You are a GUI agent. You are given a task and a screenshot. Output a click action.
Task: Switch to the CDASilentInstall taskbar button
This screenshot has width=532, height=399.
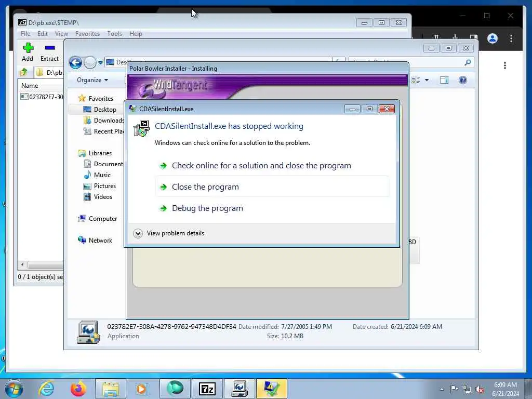click(271, 389)
